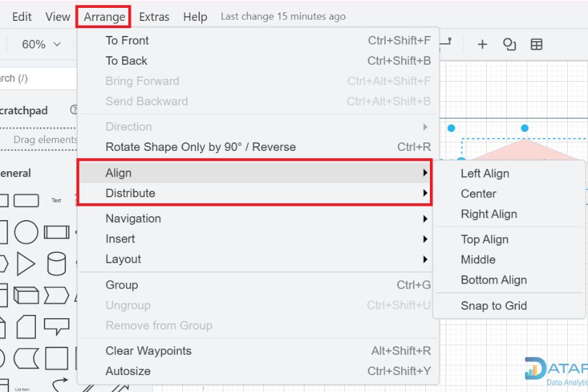
Task: Pick the triangle shape from the sidebar
Action: [x=26, y=264]
